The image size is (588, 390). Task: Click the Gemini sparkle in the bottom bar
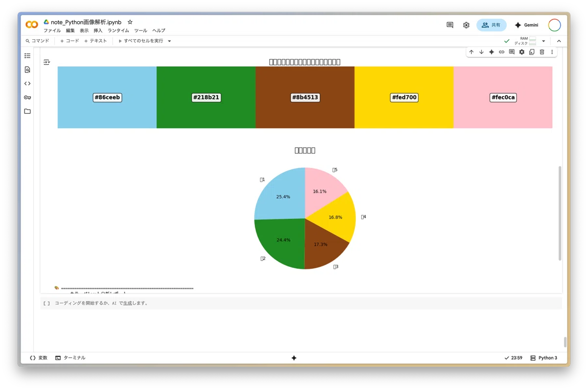pyautogui.click(x=294, y=358)
